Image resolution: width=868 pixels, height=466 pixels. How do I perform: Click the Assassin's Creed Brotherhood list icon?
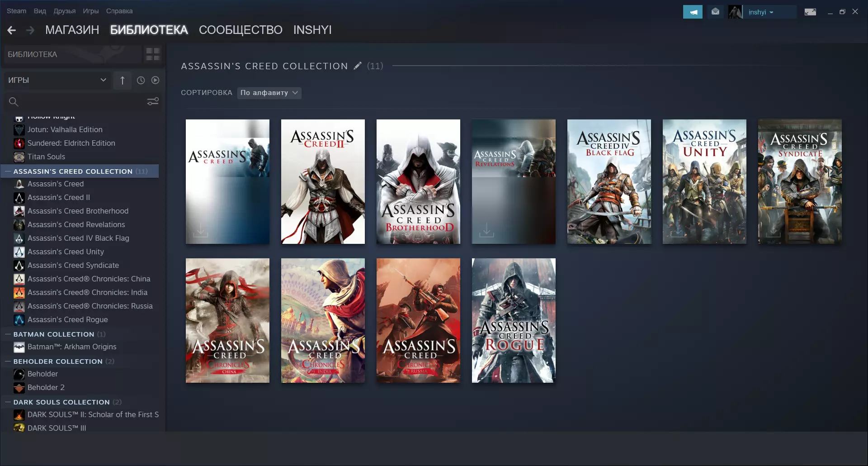click(19, 211)
